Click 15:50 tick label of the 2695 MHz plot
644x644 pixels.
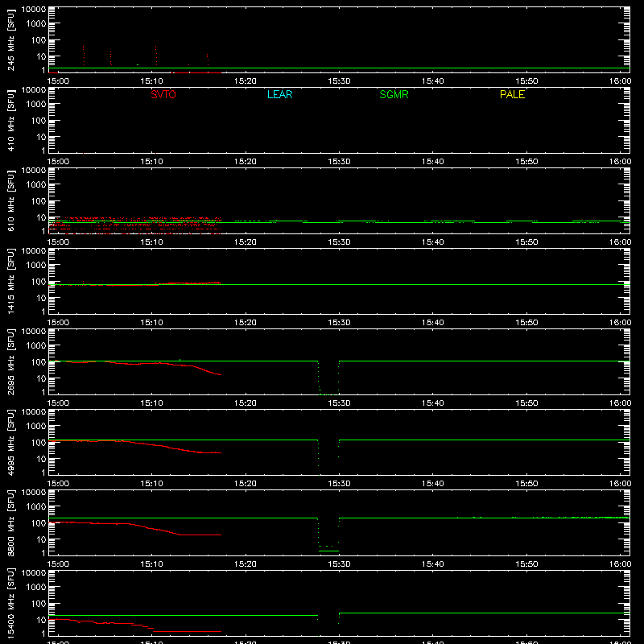coord(526,403)
